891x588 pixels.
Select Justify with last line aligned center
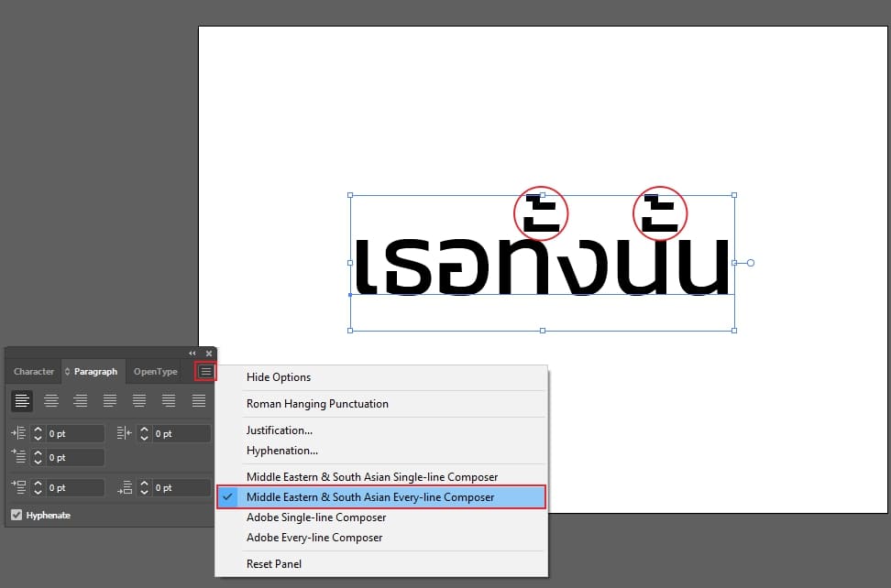(139, 401)
